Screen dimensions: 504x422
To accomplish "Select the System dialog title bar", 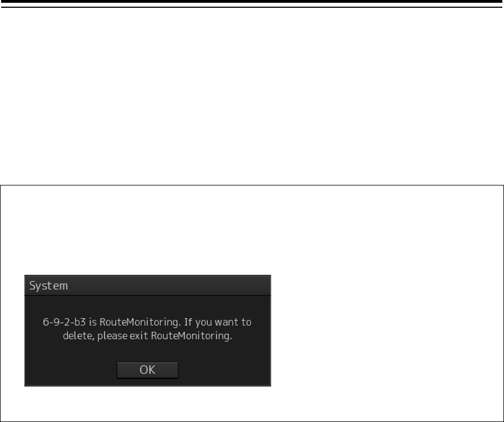I will [x=148, y=285].
